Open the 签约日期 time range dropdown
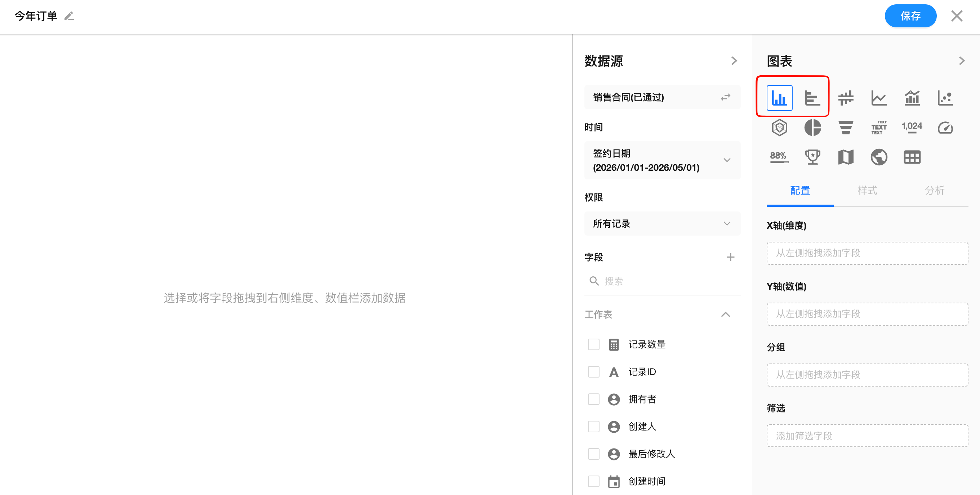The width and height of the screenshot is (980, 495). (662, 160)
